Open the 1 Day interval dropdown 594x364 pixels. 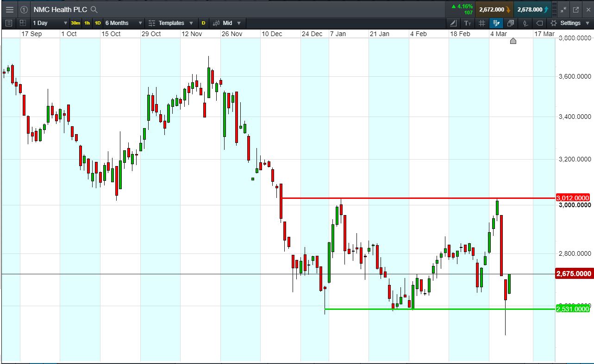coord(50,23)
